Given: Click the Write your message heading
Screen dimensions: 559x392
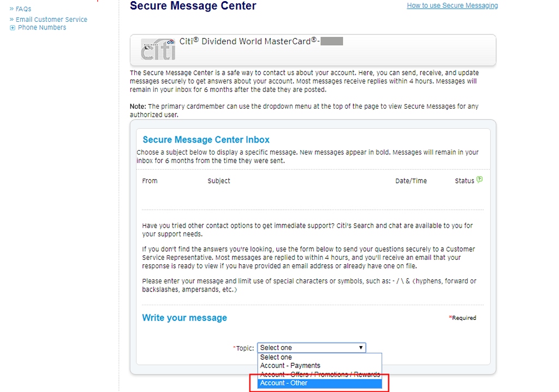Looking at the screenshot, I should 185,318.
